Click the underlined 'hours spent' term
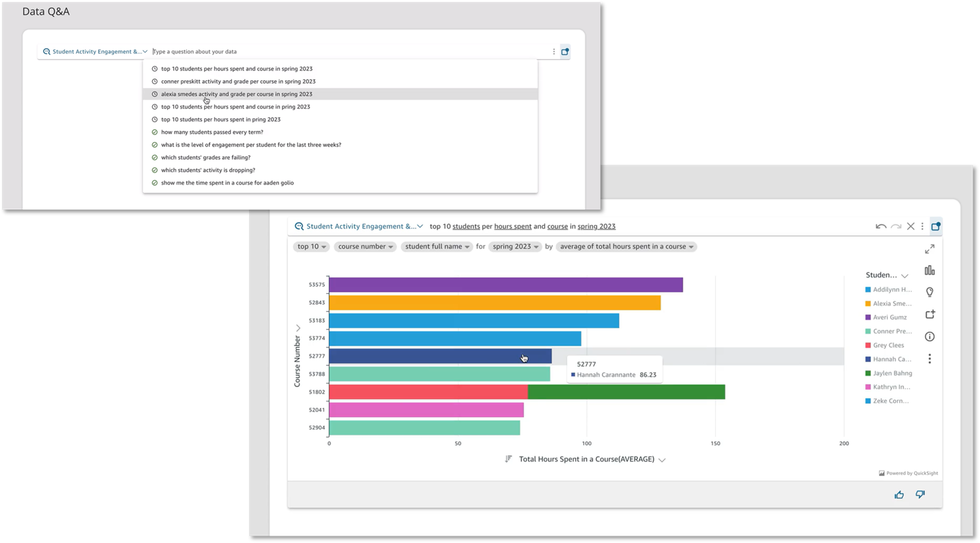This screenshot has width=980, height=543. pos(513,226)
